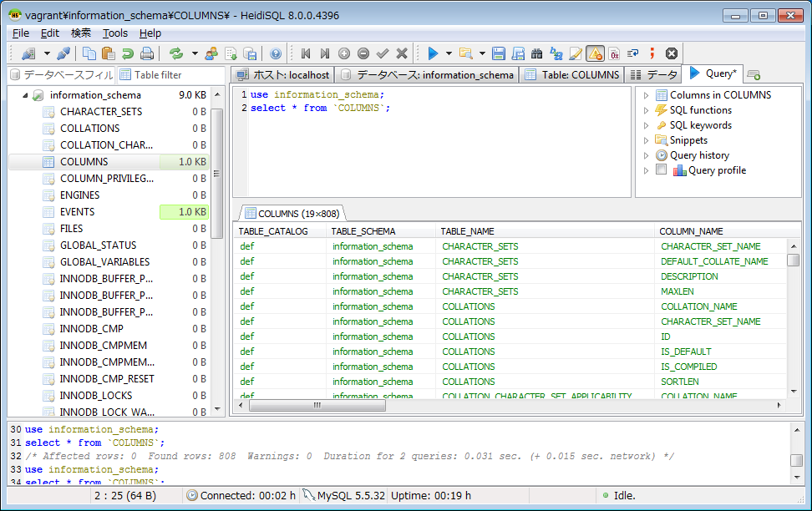Screen dimensions: 812x511
Task: Click the blue Help question mark icon
Action: point(276,53)
